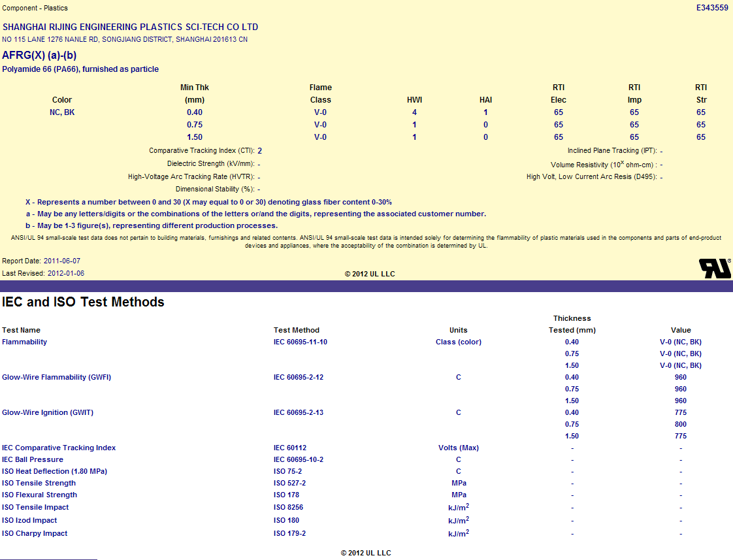733x560 pixels.
Task: Follow the IEC Comparative Tracking Index link
Action: [x=59, y=448]
